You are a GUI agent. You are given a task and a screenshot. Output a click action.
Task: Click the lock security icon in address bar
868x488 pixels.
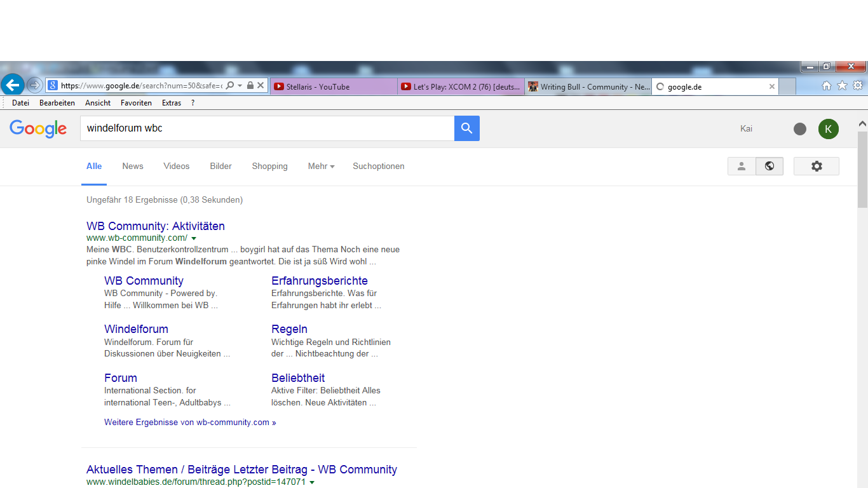click(250, 86)
